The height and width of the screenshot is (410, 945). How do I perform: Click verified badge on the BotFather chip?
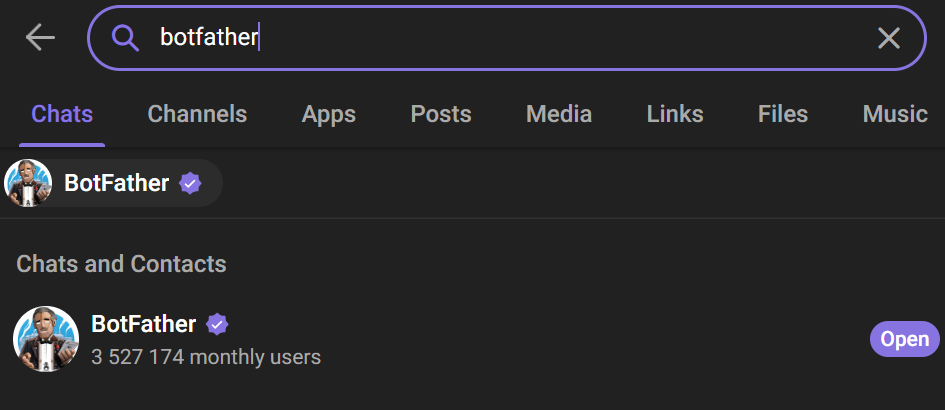coord(190,183)
